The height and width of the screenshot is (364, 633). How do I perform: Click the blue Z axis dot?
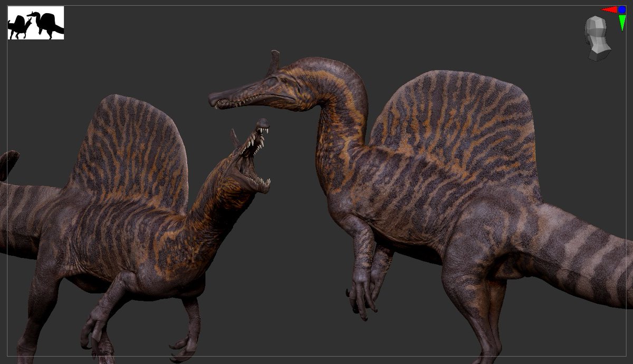click(x=622, y=9)
